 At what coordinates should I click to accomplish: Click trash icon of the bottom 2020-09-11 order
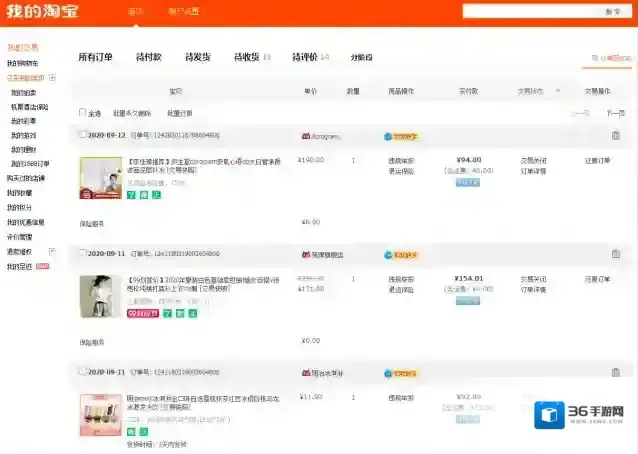point(616,372)
